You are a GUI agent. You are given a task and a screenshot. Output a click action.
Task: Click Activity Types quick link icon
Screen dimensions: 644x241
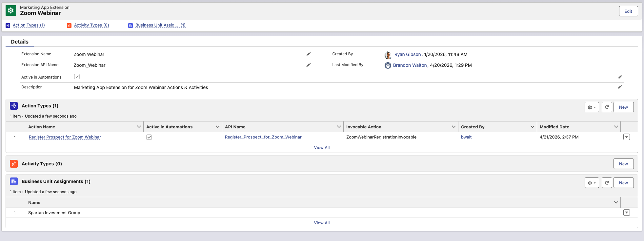(69, 25)
